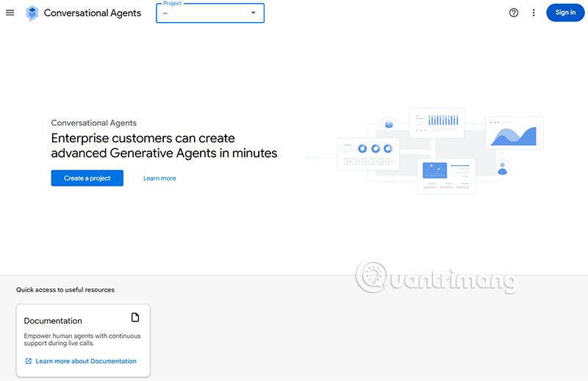Click the Enterprise customers can create headline
Image resolution: width=588 pixels, height=381 pixels.
coord(164,146)
